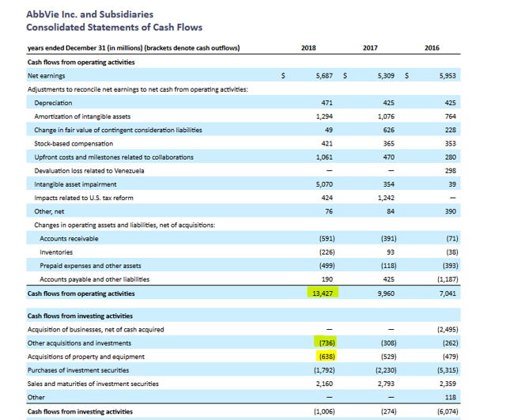Select depreciation 2018 value 471
The height and width of the screenshot is (420, 506).
[x=327, y=103]
